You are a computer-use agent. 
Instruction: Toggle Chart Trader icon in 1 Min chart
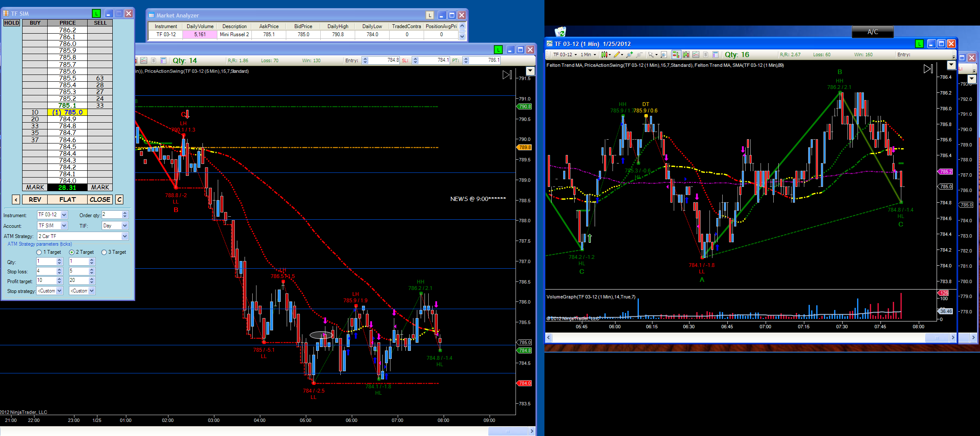676,54
